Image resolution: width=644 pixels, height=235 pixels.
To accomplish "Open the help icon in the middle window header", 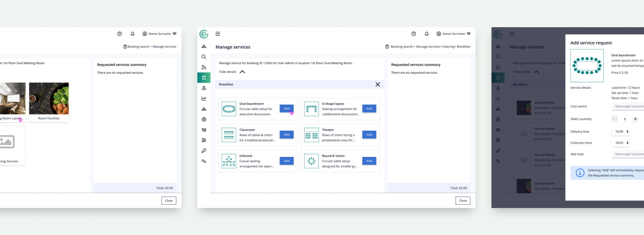I will tap(414, 34).
